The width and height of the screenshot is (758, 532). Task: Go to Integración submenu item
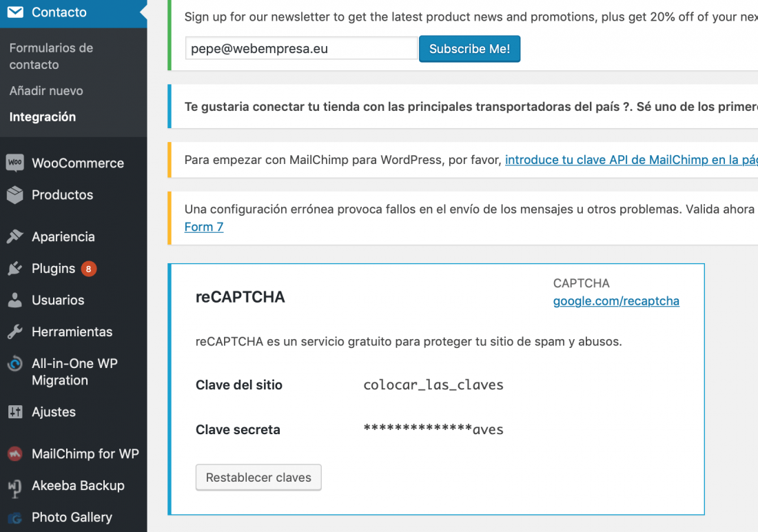43,116
